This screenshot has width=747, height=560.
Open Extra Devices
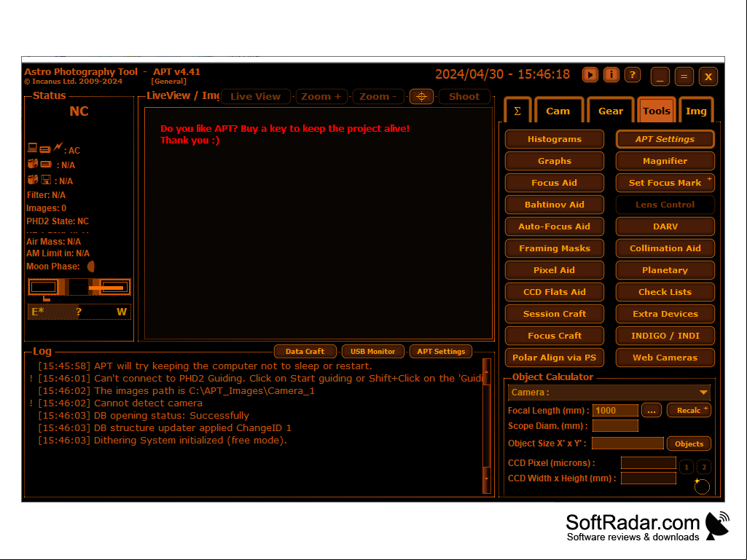[665, 314]
